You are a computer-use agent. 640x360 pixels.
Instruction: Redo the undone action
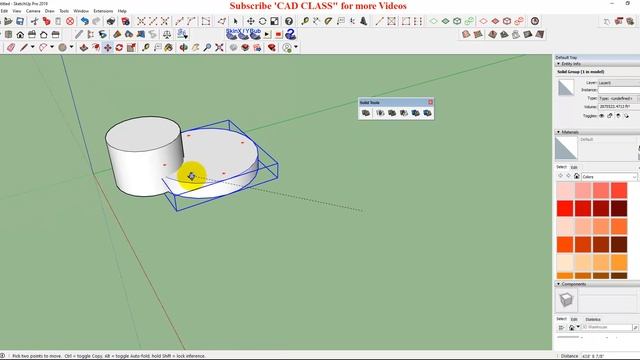[96, 21]
